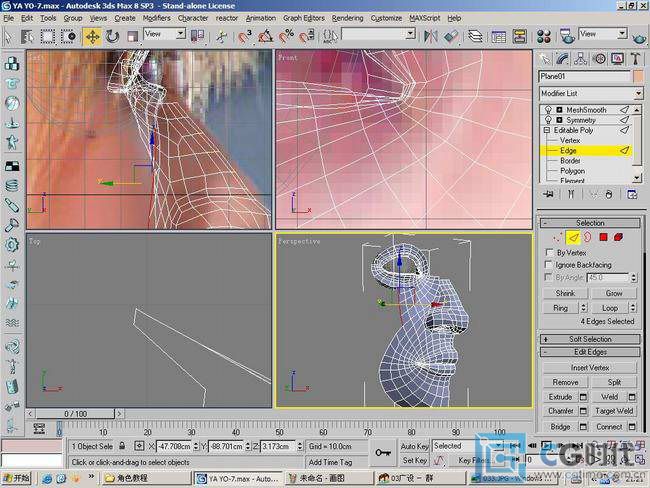This screenshot has height=488, width=650.
Task: Open Select by Name list
Action: 27,36
